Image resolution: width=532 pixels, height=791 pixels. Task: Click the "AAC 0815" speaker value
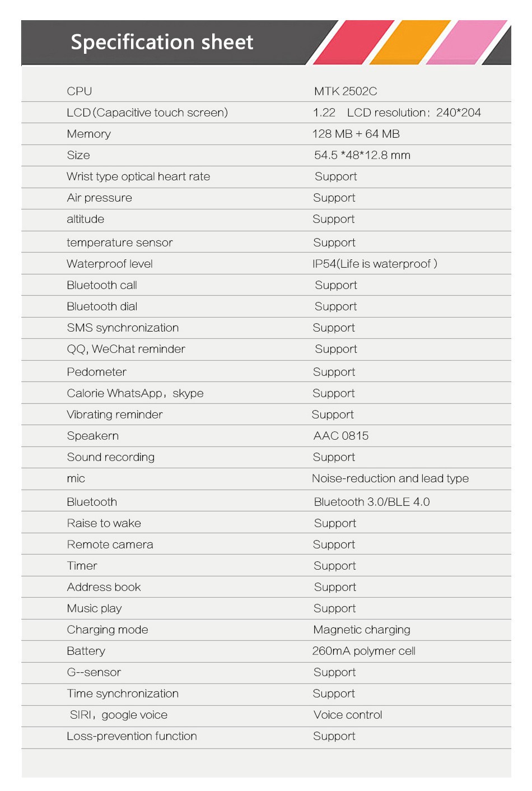tap(341, 436)
